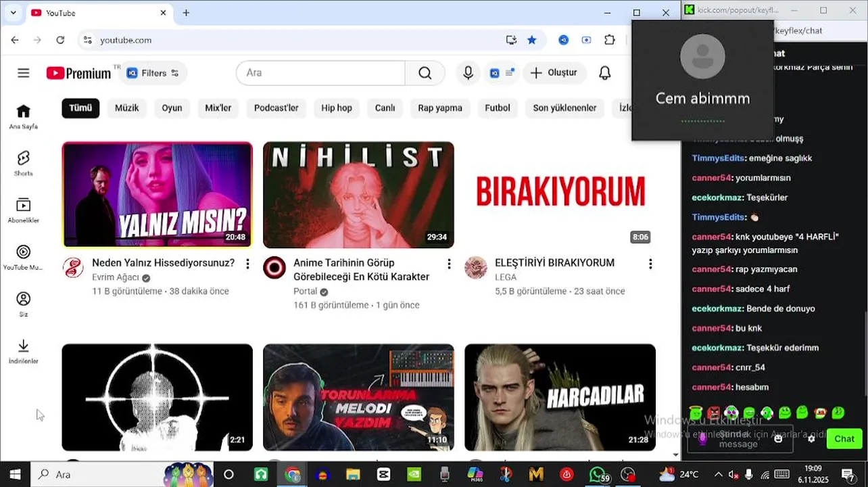The image size is (868, 487).
Task: Open Portal channel avatar
Action: [x=274, y=267]
